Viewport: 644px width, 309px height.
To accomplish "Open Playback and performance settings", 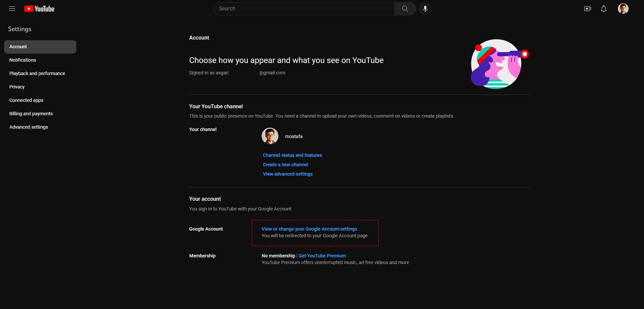I will (x=40, y=73).
